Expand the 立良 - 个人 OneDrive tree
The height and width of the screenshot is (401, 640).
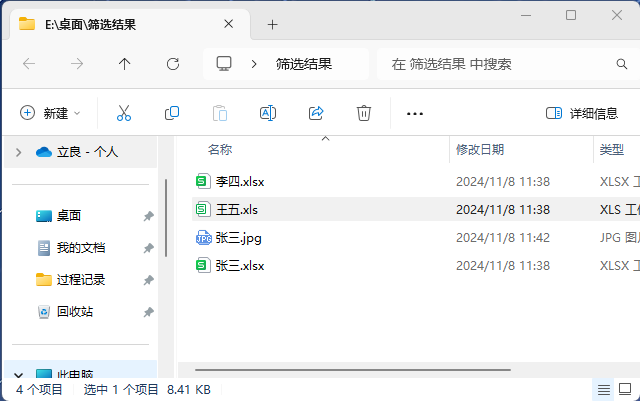pyautogui.click(x=19, y=152)
